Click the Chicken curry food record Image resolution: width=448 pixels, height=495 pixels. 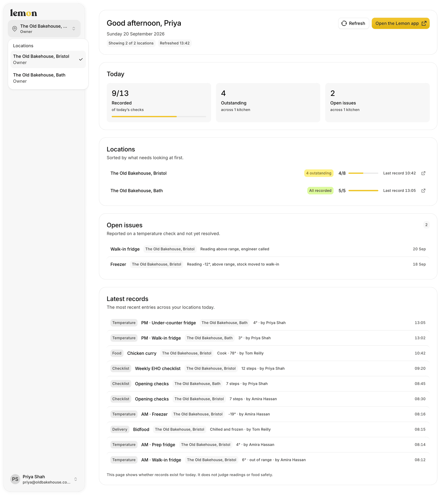[268, 353]
